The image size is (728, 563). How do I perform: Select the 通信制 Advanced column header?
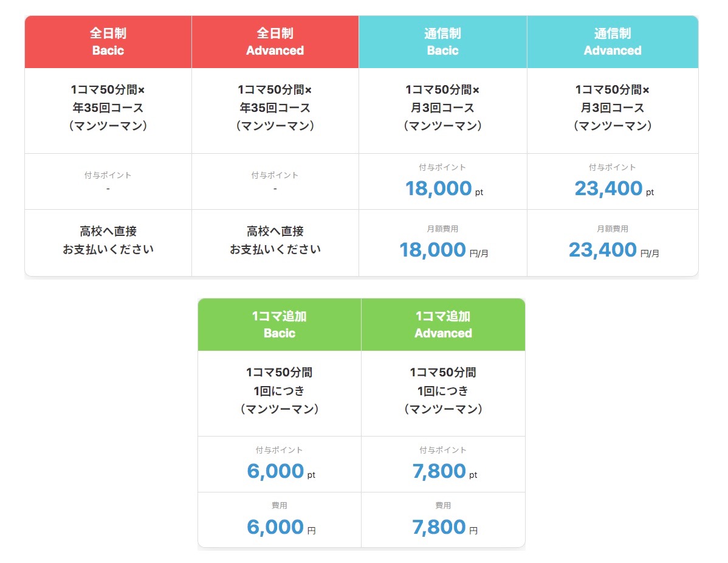point(613,42)
